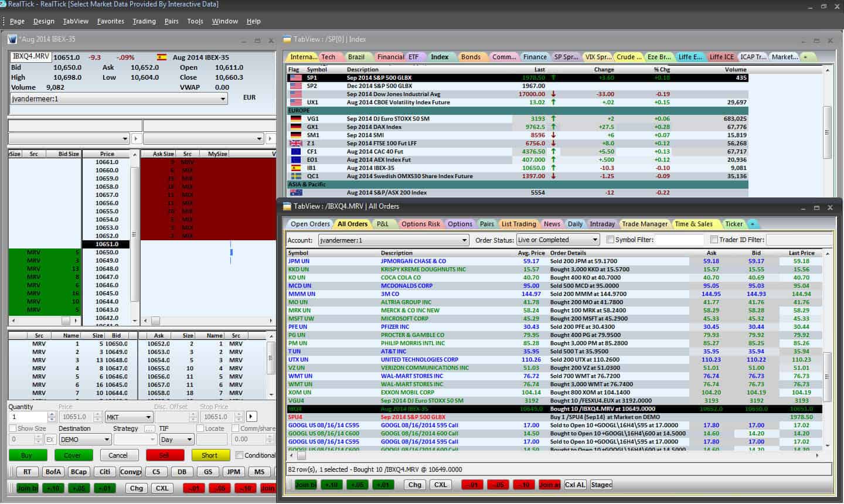Enable the Symbol Filter checkbox
The image size is (844, 504).
click(x=610, y=239)
